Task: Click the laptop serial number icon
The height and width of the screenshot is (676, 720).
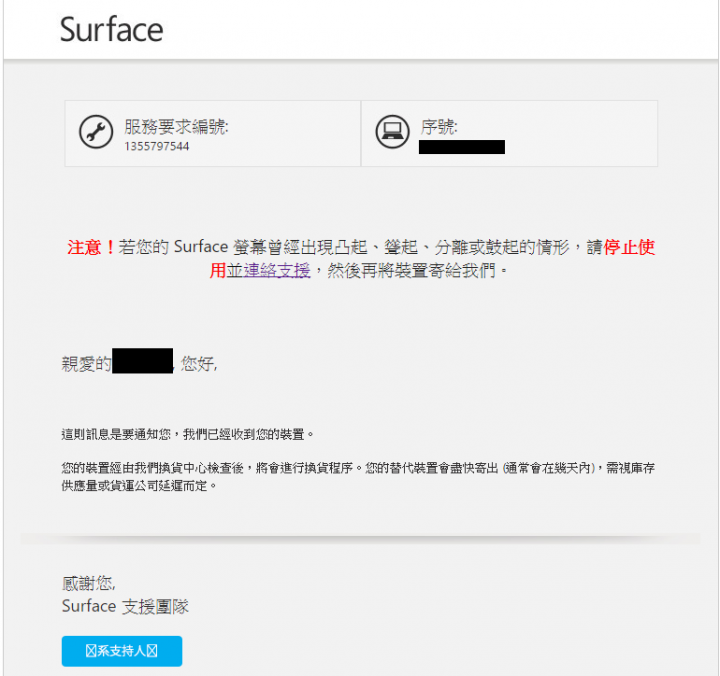Action: 392,131
